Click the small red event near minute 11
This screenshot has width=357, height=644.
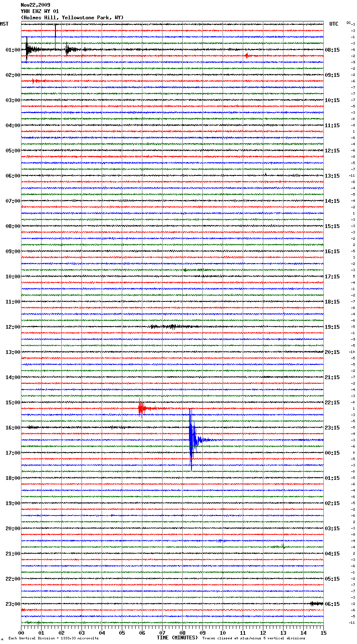point(247,56)
